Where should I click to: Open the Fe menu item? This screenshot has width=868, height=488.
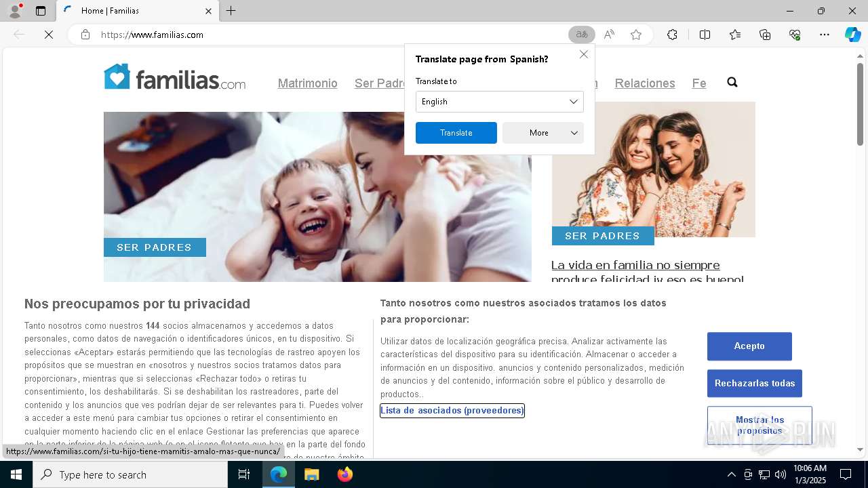pyautogui.click(x=699, y=83)
